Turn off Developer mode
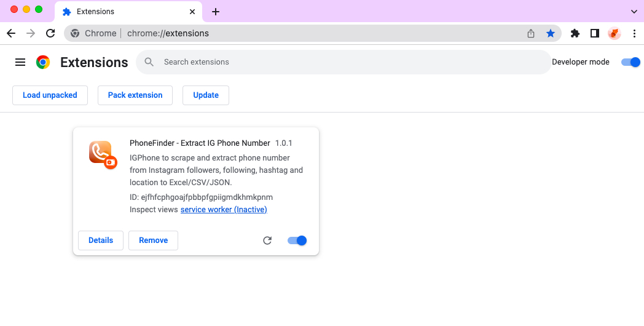644x326 pixels. point(630,62)
